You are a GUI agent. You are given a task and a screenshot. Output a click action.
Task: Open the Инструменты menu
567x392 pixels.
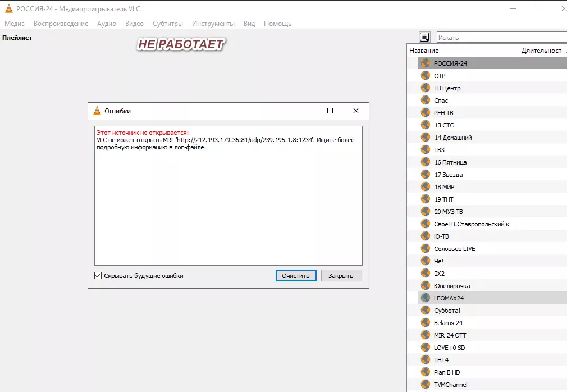point(213,24)
